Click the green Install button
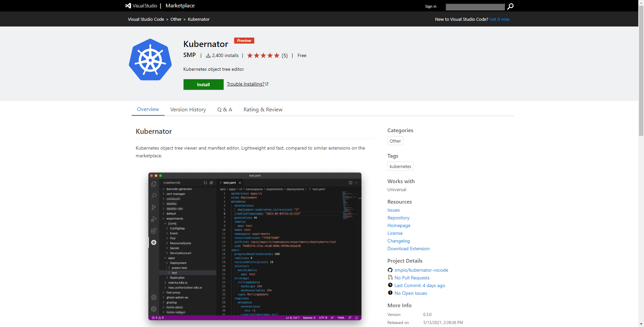The height and width of the screenshot is (327, 644). (203, 85)
